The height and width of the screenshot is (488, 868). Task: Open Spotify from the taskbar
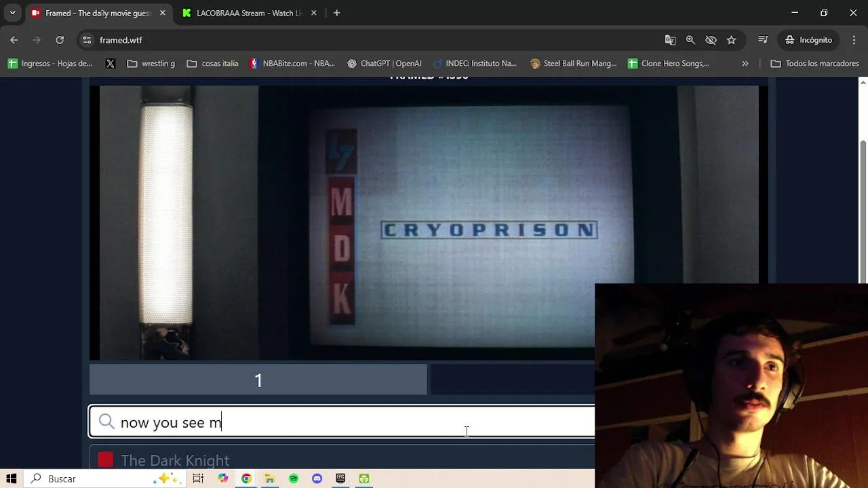click(x=294, y=479)
